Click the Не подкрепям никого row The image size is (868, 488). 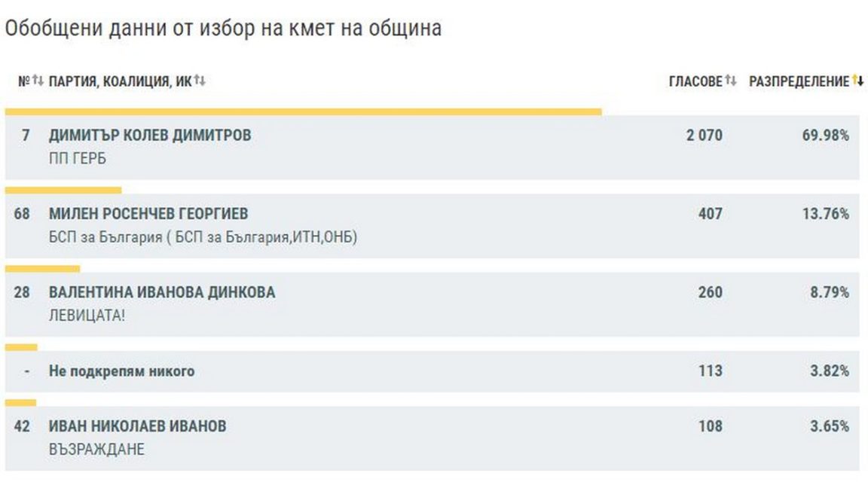121,371
